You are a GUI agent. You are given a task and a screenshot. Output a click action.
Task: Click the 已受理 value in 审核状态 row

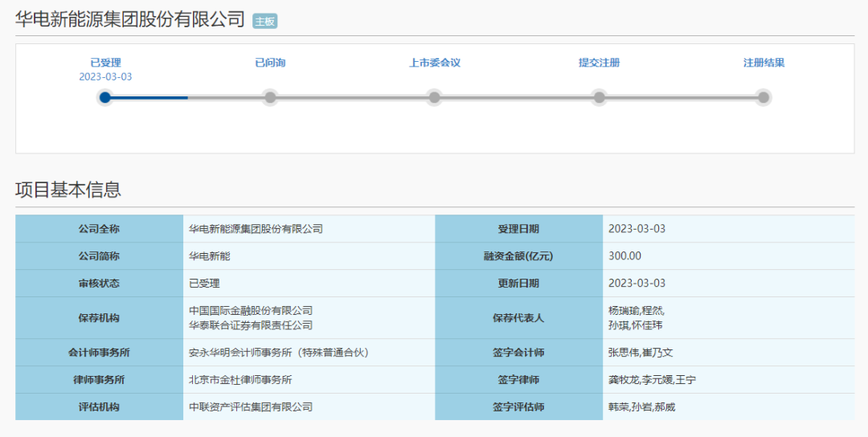[x=204, y=284]
